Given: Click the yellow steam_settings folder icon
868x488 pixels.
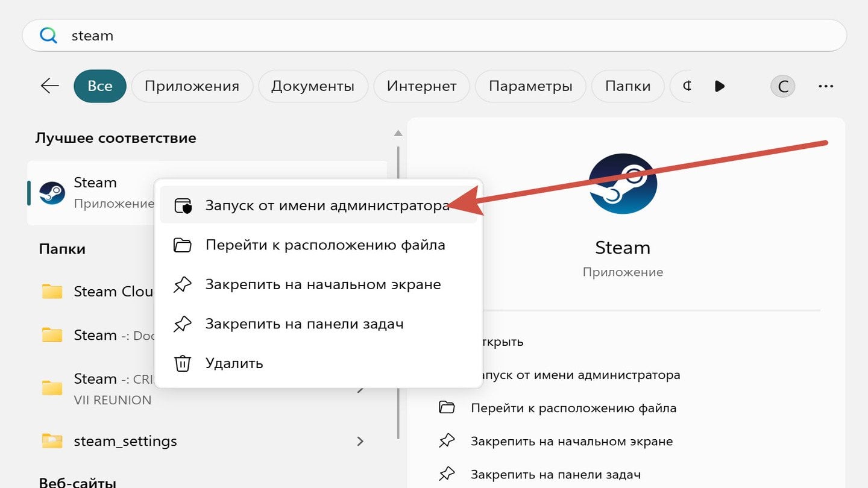Looking at the screenshot, I should pyautogui.click(x=52, y=440).
